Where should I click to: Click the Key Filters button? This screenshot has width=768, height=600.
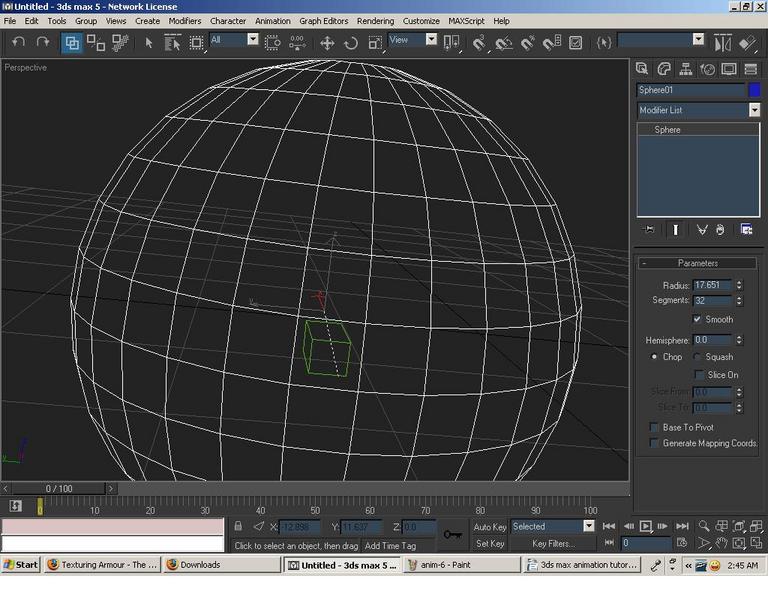pyautogui.click(x=553, y=544)
